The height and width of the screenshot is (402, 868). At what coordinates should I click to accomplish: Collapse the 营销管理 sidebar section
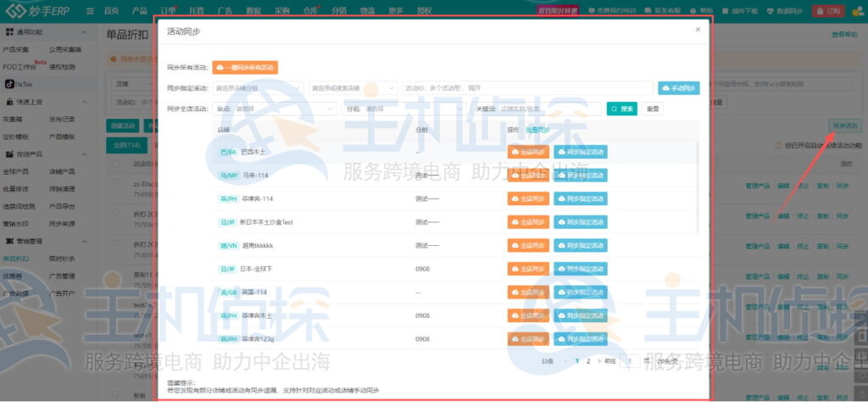84,242
